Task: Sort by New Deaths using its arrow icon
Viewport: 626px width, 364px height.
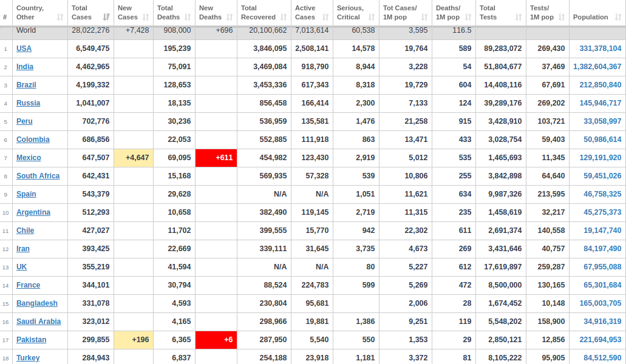Action: click(x=229, y=17)
